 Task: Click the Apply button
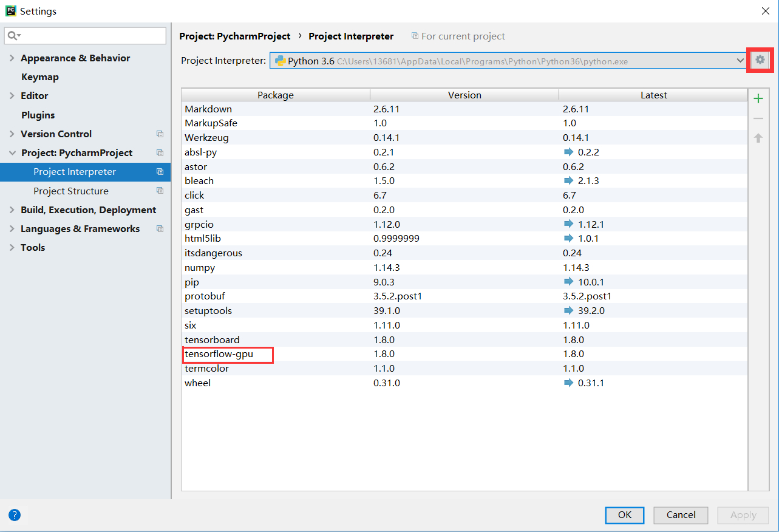(x=743, y=515)
